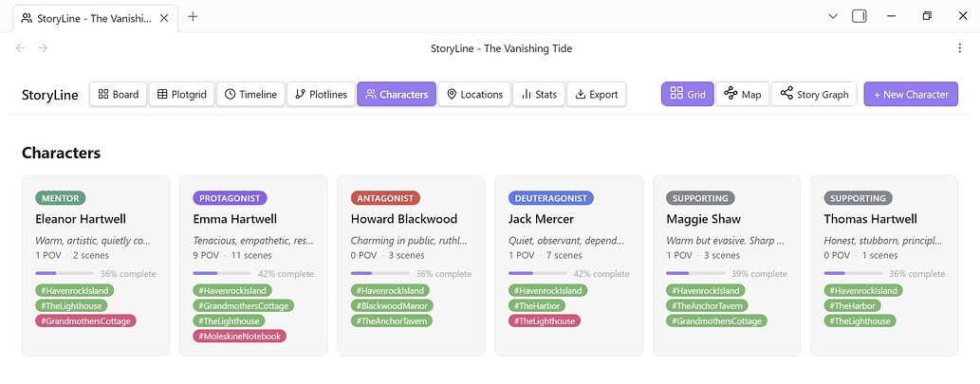Click Thomas Hartwell's #TheHarbor tag
The image size is (980, 384).
(853, 306)
